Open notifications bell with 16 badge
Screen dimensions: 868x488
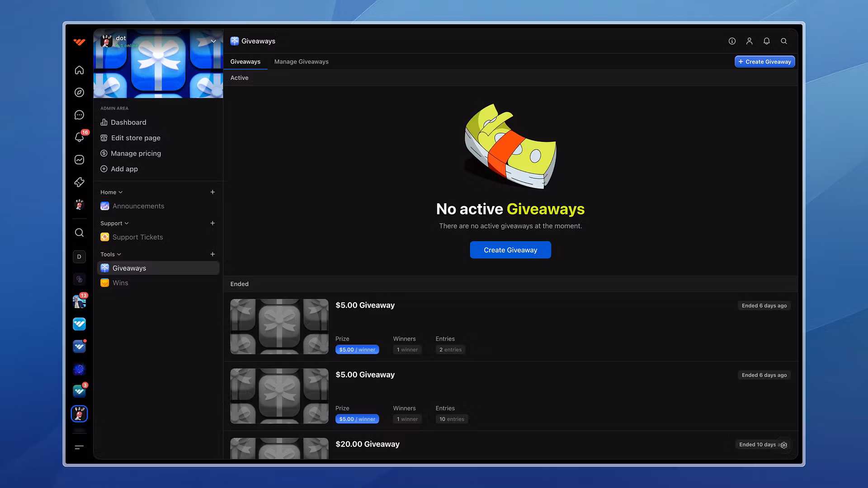coord(79,137)
